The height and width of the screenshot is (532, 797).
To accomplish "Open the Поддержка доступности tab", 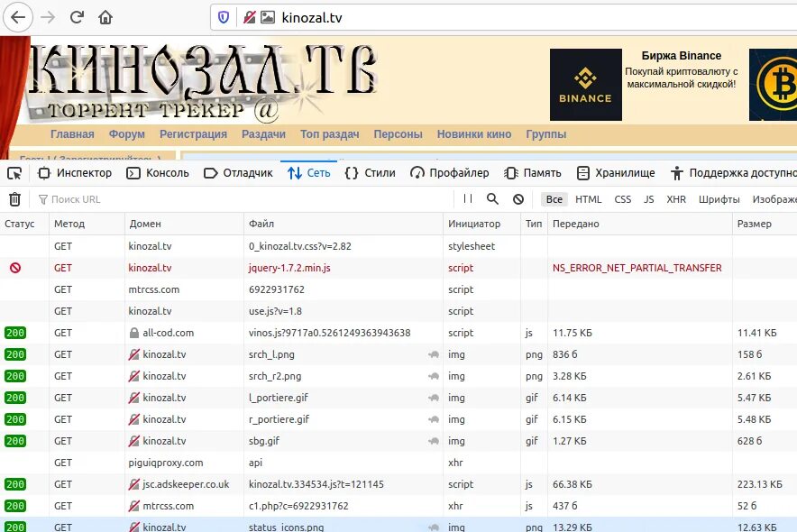I will coord(734,173).
